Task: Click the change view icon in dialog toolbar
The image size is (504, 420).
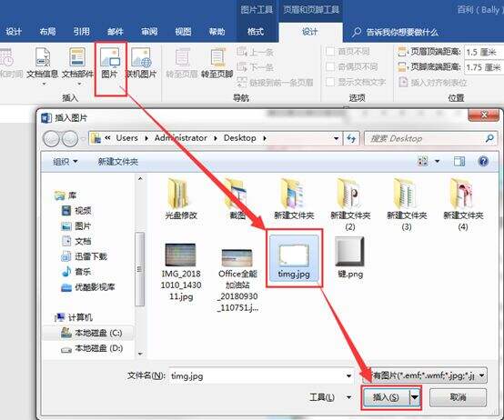Action: tap(423, 161)
